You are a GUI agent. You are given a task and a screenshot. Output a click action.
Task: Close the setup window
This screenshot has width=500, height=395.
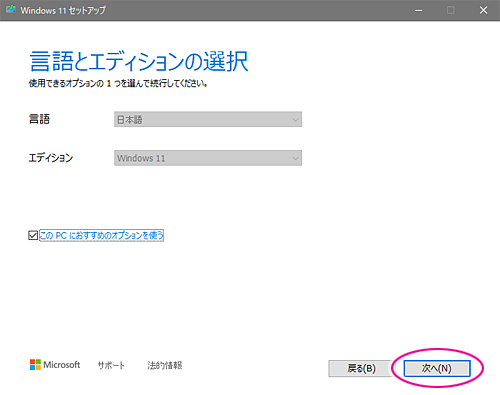pos(483,10)
